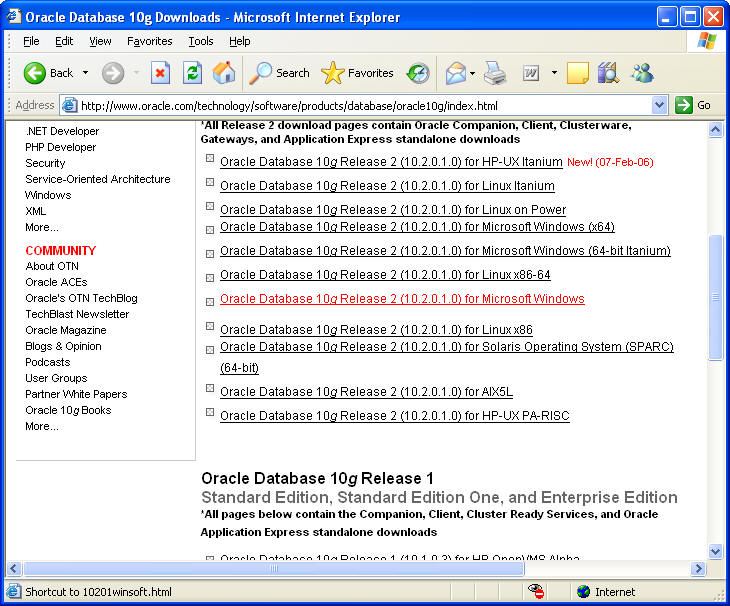Open the Research books icon
The image size is (730, 606).
point(608,73)
